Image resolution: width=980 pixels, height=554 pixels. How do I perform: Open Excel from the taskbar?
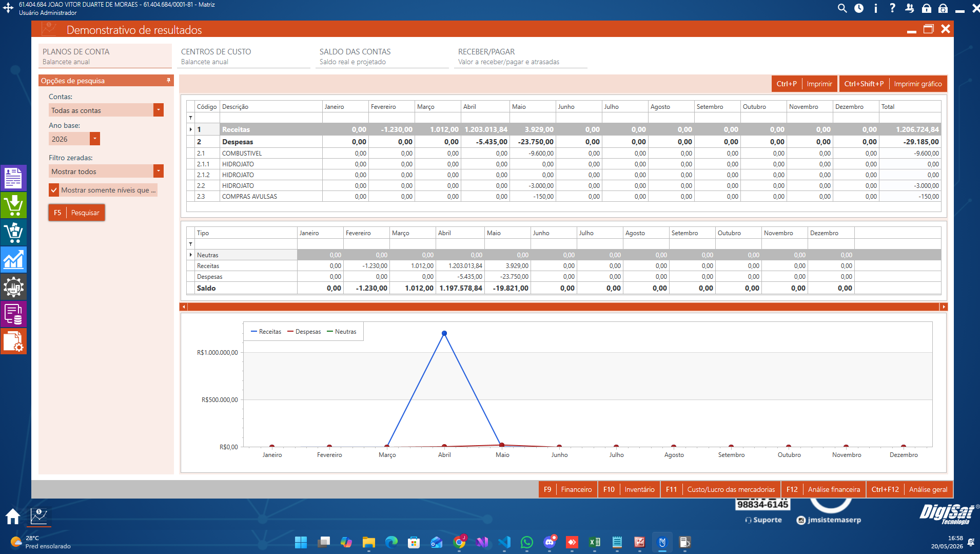click(x=595, y=542)
